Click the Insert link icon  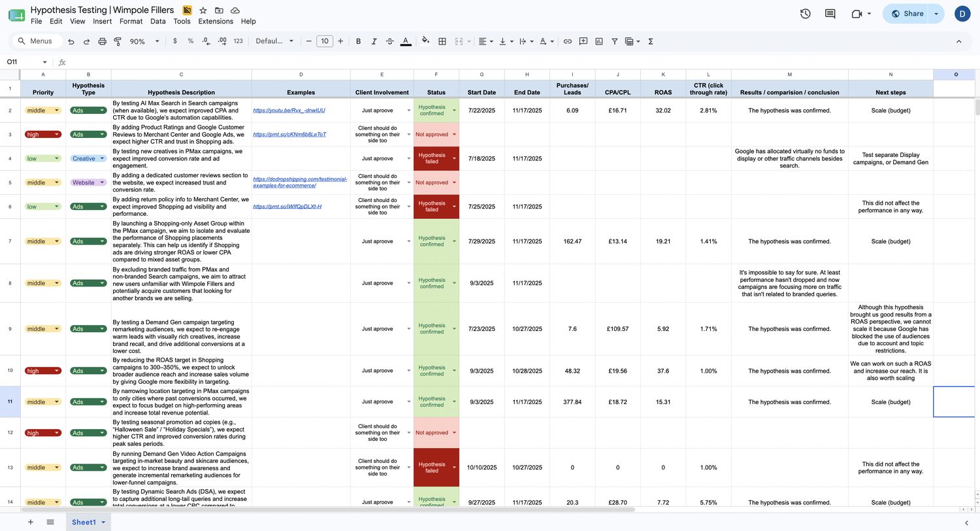pos(568,41)
